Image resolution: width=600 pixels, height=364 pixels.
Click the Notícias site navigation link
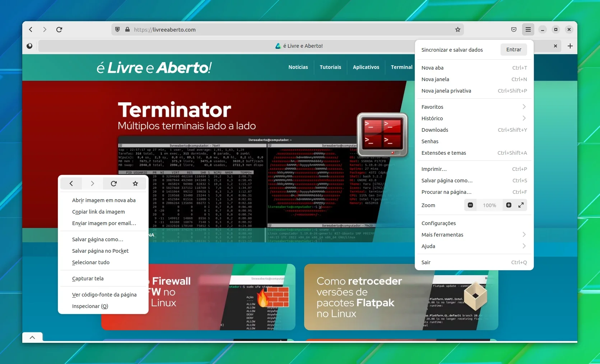[x=298, y=67]
